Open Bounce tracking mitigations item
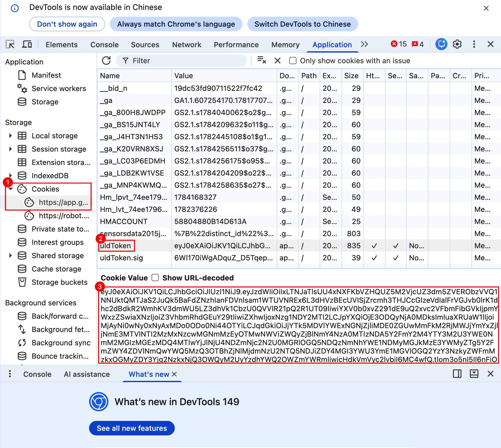Screen dimensions: 501x448 coord(60,356)
